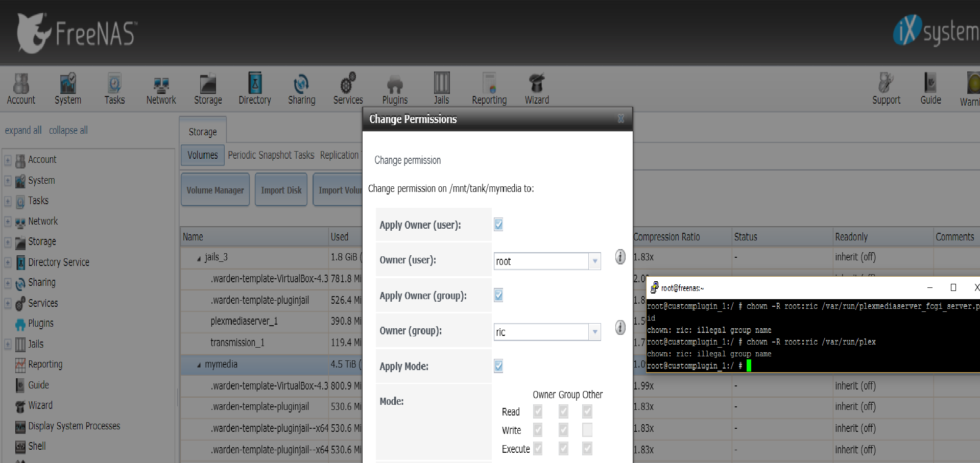Open the Sharing toolbar icon
980x463 pixels.
coord(301,89)
